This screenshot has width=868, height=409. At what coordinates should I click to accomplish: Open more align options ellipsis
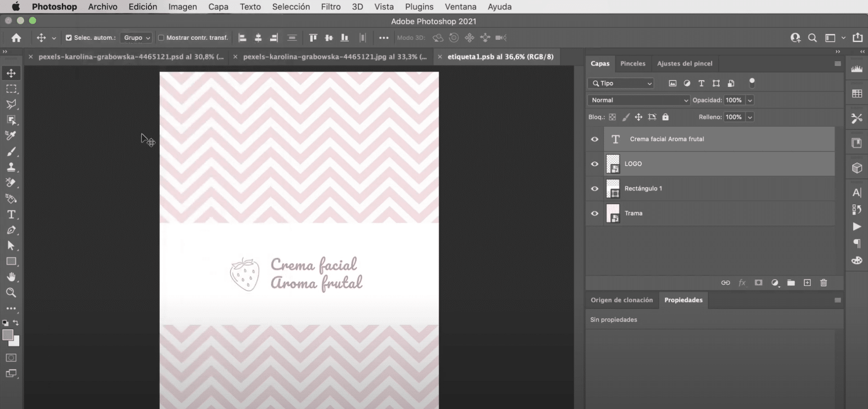click(384, 38)
